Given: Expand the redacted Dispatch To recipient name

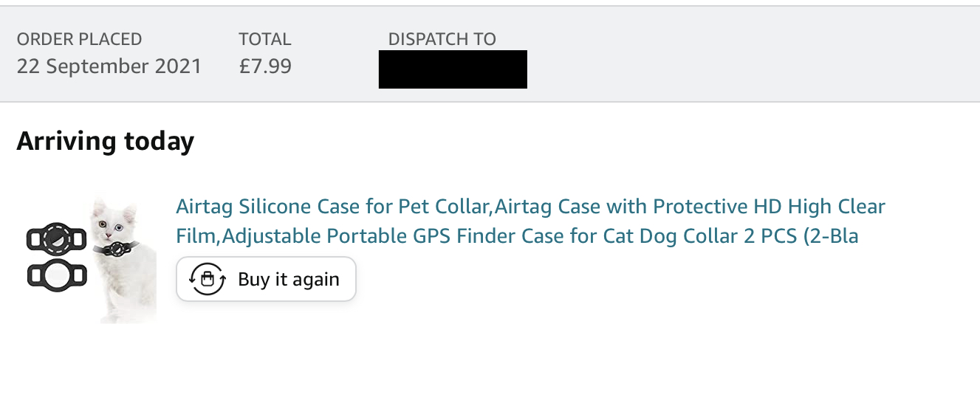Looking at the screenshot, I should 453,69.
